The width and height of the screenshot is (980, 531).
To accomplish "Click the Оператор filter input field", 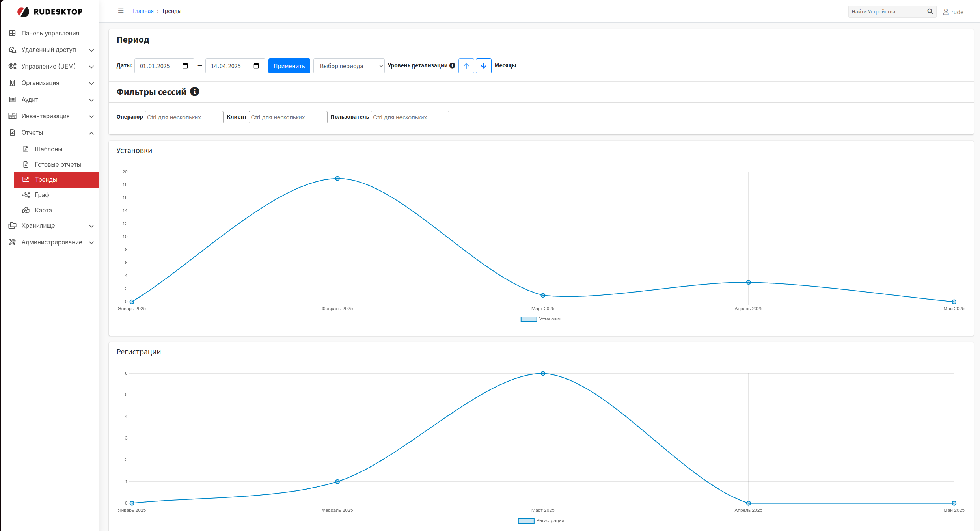I will 184,117.
